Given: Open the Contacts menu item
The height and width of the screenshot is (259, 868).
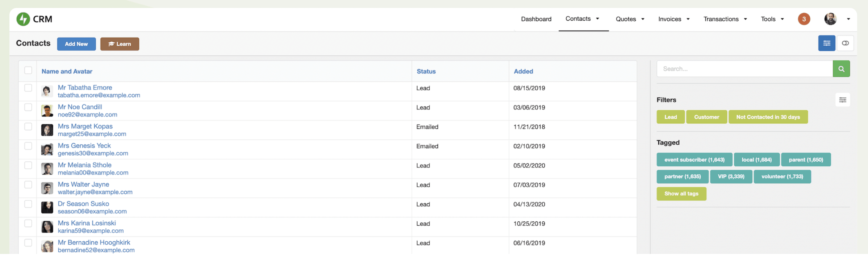Looking at the screenshot, I should [578, 19].
